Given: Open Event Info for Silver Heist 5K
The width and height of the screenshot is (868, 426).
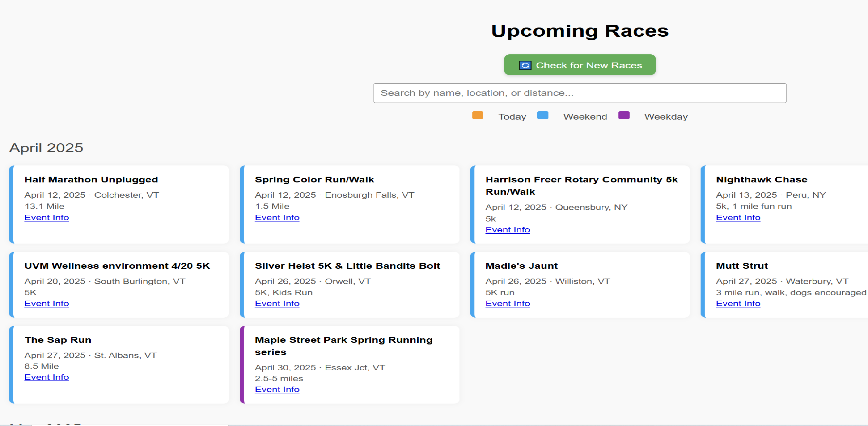Looking at the screenshot, I should click(277, 303).
